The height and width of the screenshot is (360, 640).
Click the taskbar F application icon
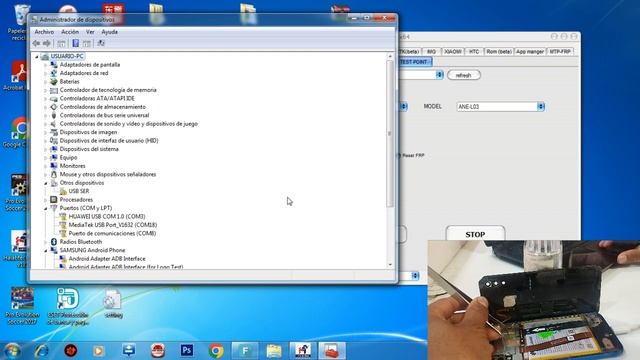click(245, 350)
